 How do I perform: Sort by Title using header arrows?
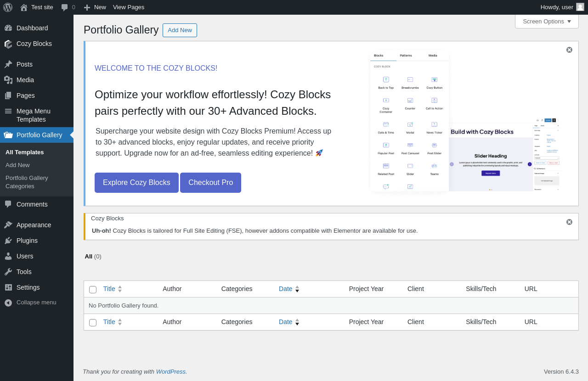120,289
